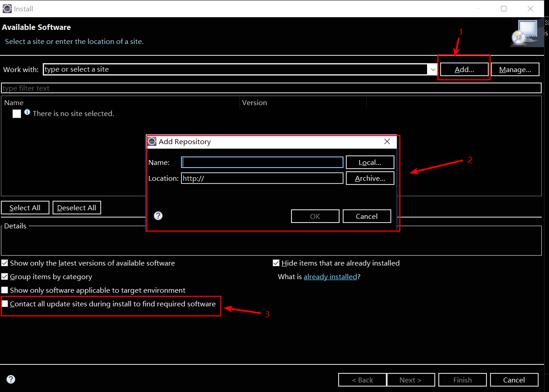Toggle Hide items that are already installed
The width and height of the screenshot is (549, 392).
(276, 263)
